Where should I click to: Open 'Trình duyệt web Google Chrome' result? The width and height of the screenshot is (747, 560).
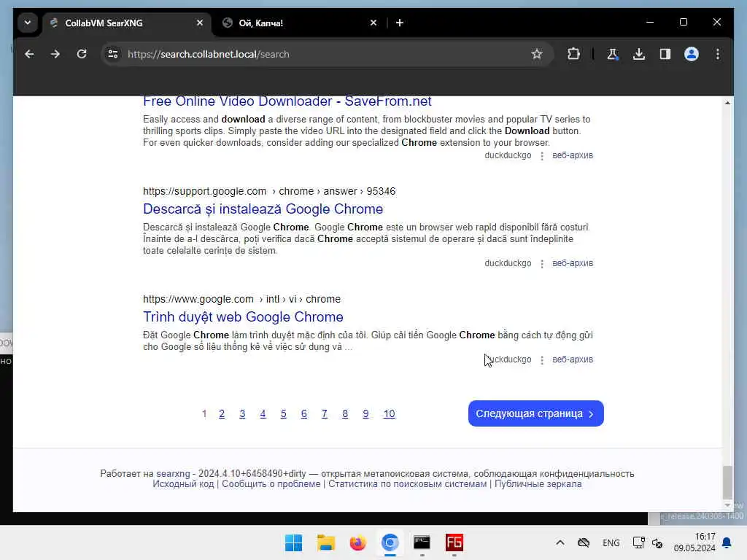coord(243,316)
